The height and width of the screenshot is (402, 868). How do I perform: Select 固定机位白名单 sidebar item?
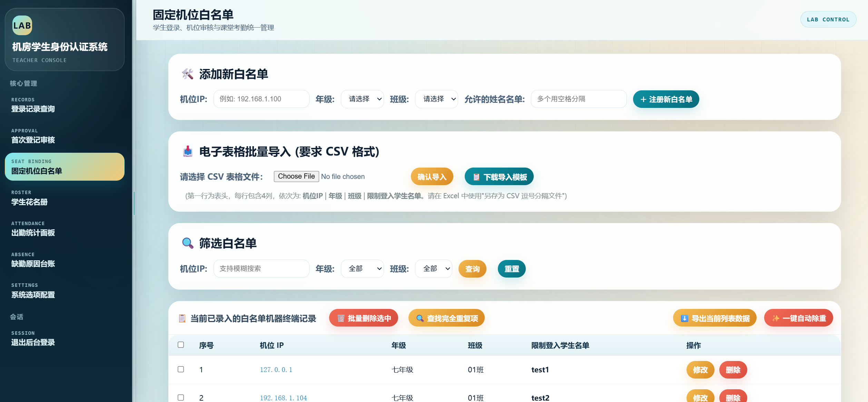tap(65, 167)
